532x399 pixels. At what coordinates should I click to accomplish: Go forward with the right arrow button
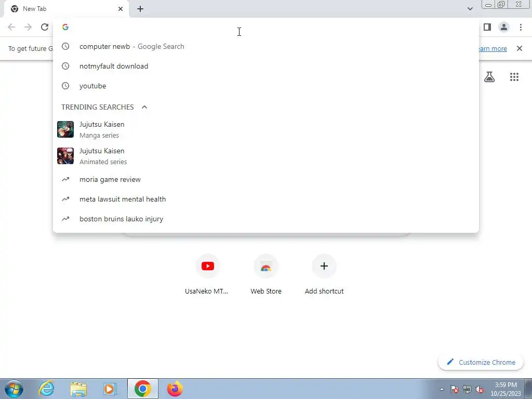(x=28, y=27)
